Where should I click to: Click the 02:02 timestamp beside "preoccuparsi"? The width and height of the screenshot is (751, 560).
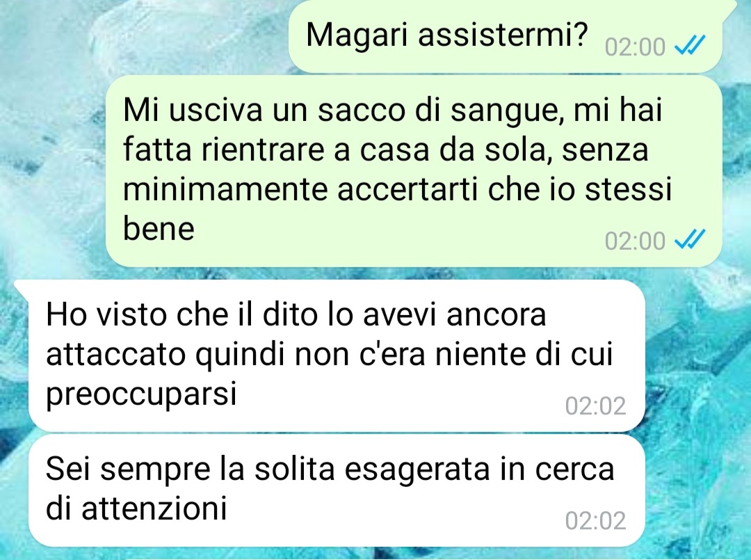point(595,406)
